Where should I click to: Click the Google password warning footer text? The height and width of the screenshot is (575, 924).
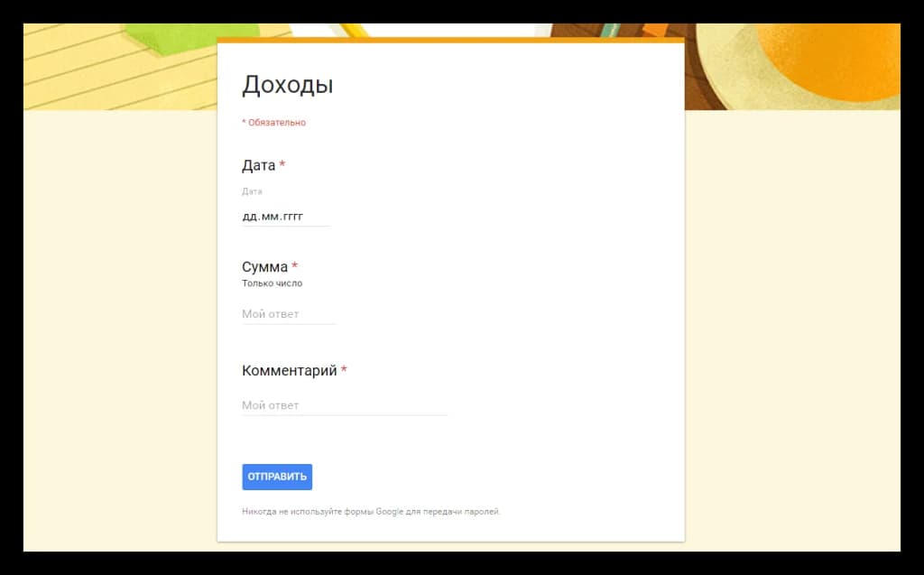(x=371, y=512)
